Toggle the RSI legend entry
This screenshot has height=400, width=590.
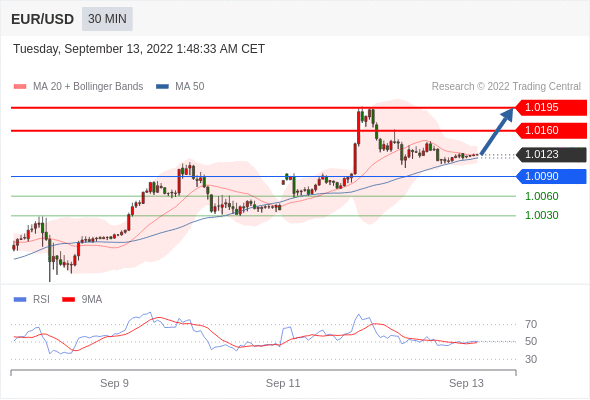(32, 300)
